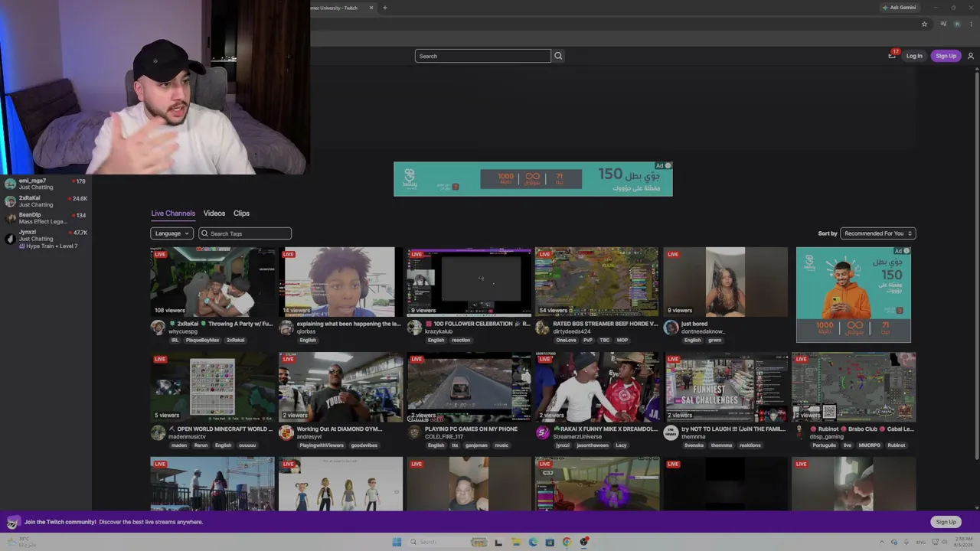Open the madenmusictv channel avatar
The width and height of the screenshot is (980, 551).
click(158, 432)
